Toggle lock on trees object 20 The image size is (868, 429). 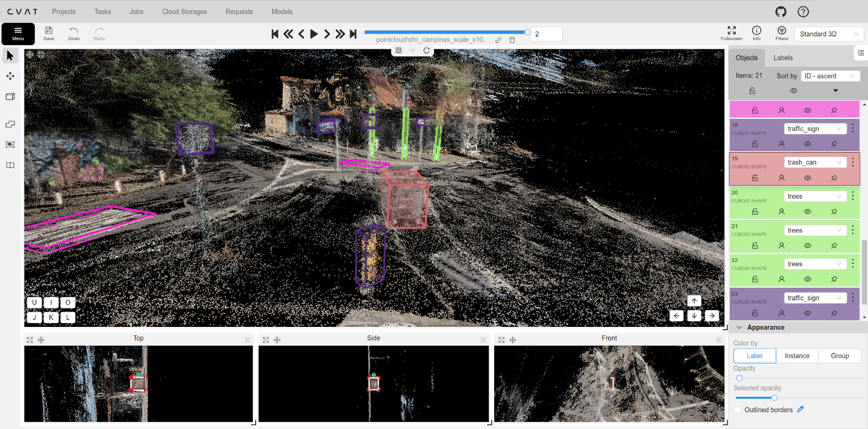755,212
